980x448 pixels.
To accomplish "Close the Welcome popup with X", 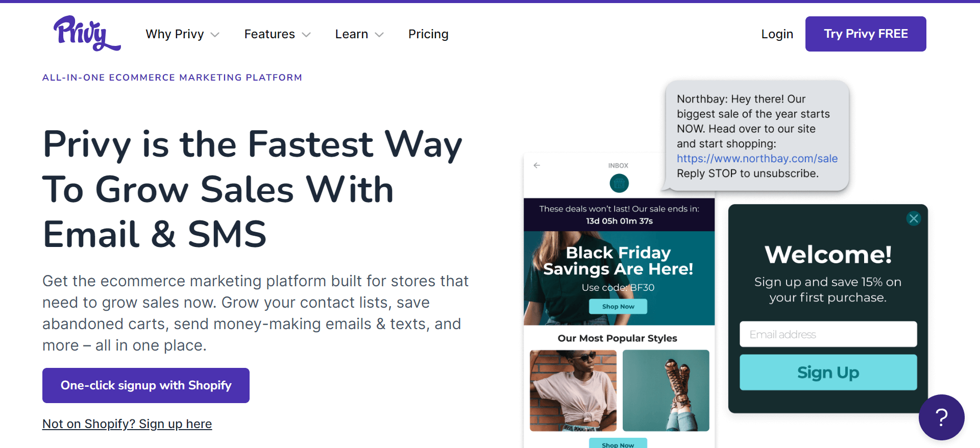I will (x=914, y=218).
